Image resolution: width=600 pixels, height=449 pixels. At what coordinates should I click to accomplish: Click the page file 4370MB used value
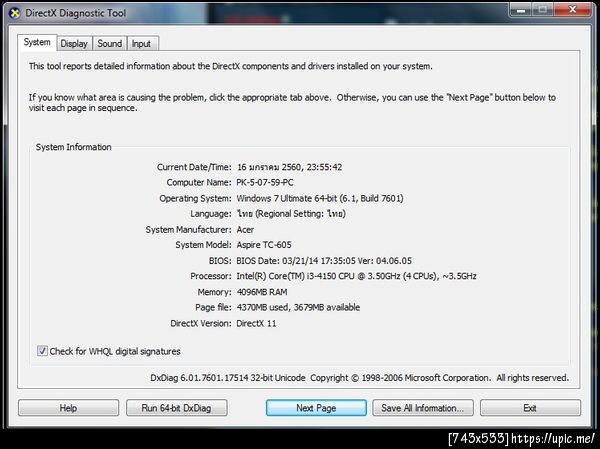click(x=298, y=307)
